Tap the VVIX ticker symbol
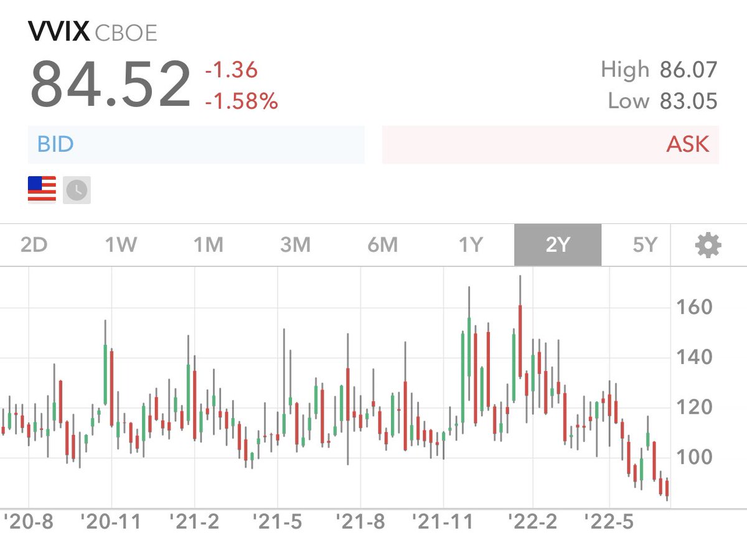The width and height of the screenshot is (747, 560). [59, 32]
